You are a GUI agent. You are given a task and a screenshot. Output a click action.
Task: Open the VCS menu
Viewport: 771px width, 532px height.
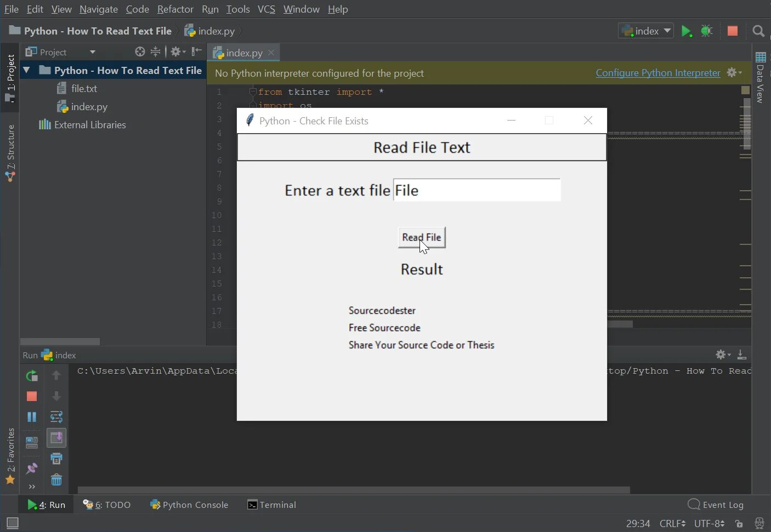[x=266, y=9]
